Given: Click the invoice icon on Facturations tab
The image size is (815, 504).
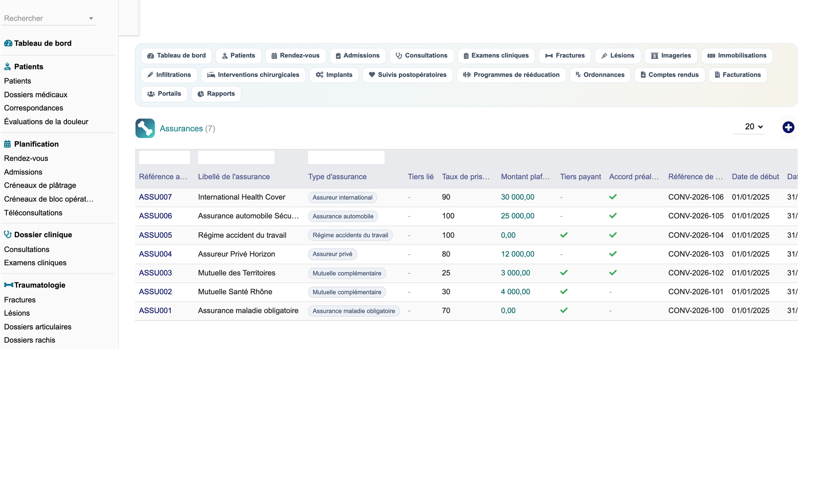Looking at the screenshot, I should [x=717, y=75].
